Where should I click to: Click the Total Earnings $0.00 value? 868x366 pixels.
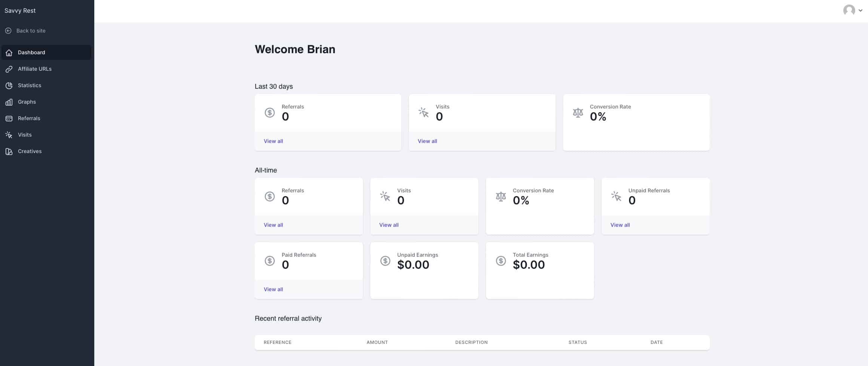[529, 265]
